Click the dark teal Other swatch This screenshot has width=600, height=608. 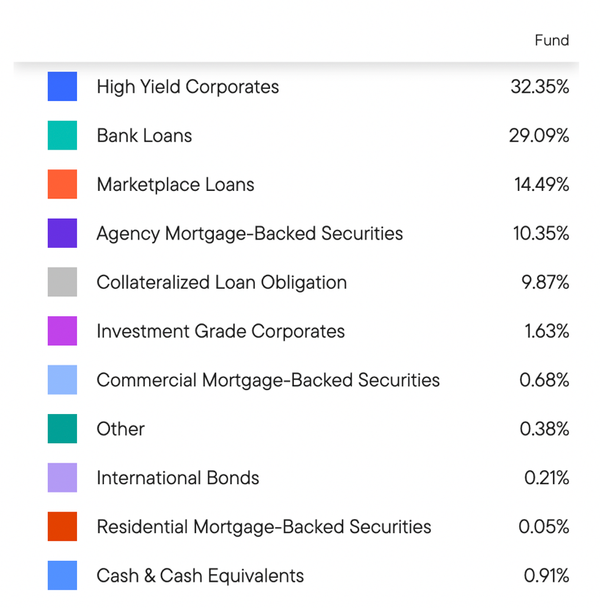(x=62, y=428)
